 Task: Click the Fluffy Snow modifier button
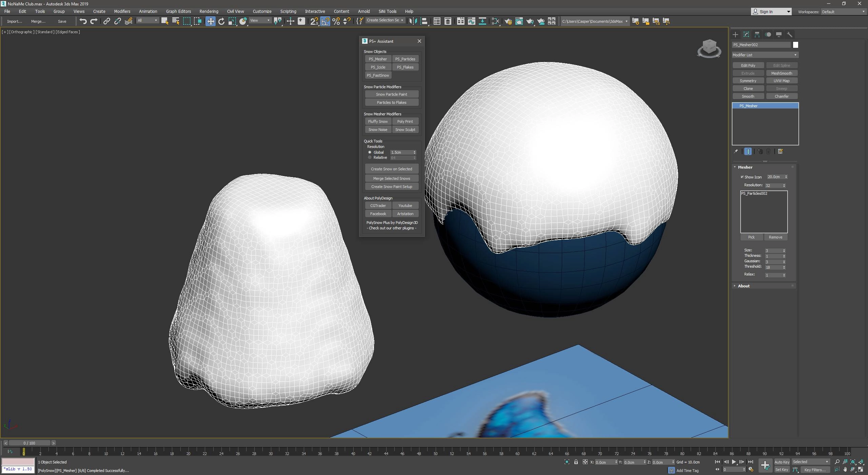(378, 121)
